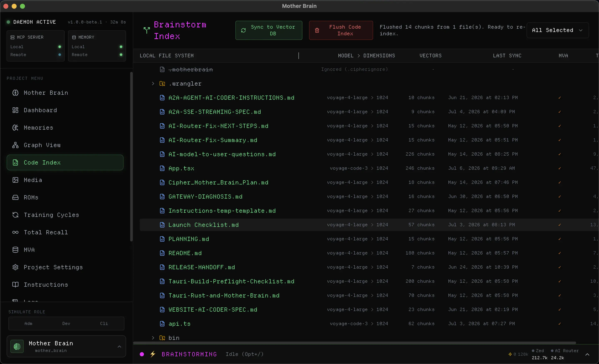Toggle MVA checkmark for GATEWAY-DIAGNOSIS.md row
The image size is (599, 364).
pos(560,197)
